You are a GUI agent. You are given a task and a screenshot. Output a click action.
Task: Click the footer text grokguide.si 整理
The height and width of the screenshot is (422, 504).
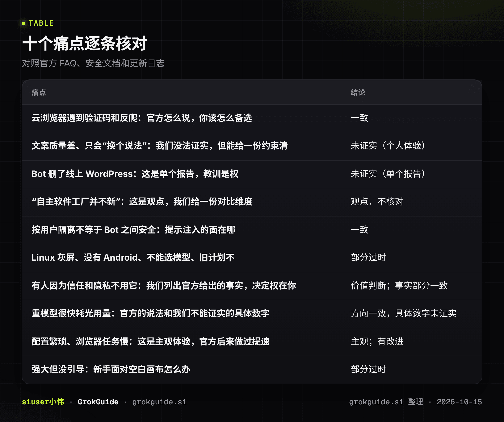pos(386,402)
